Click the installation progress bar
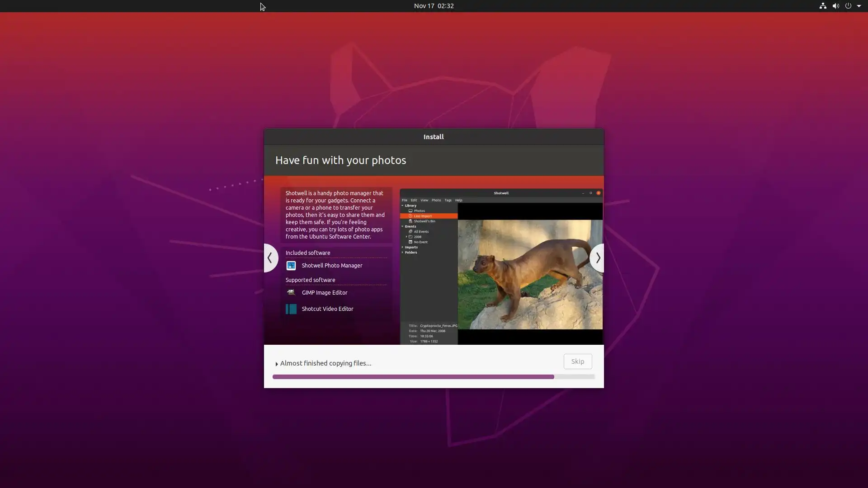Viewport: 868px width, 488px height. pos(433,377)
